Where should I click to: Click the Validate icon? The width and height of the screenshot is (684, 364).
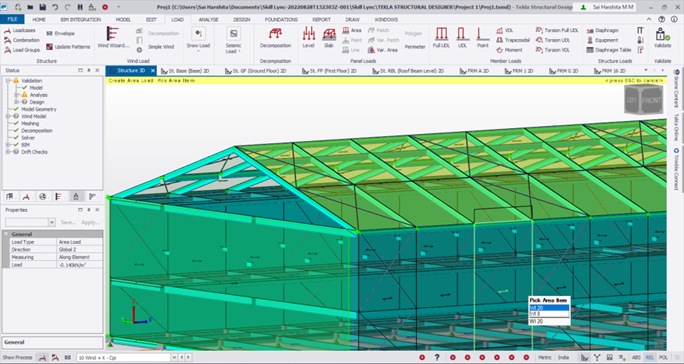662,37
